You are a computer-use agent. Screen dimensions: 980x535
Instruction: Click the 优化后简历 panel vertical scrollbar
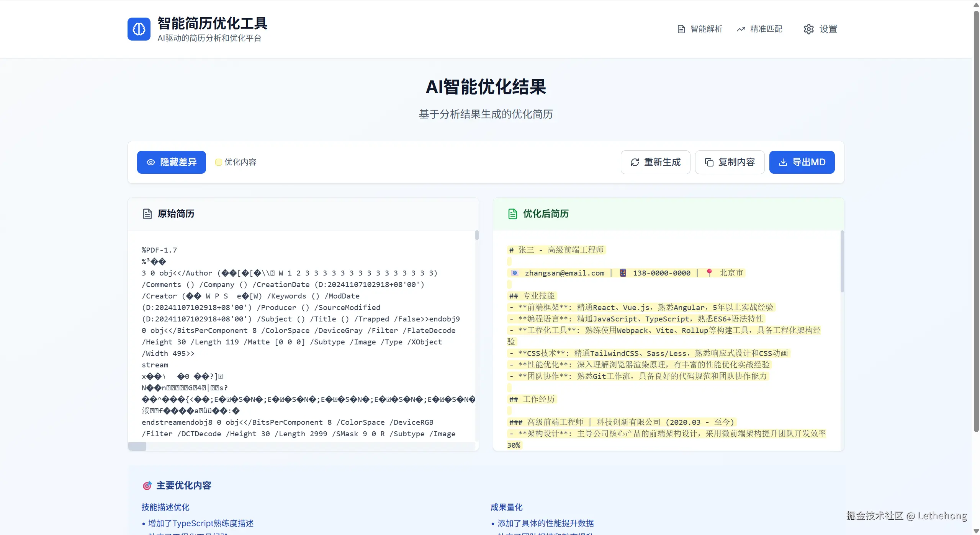(842, 262)
